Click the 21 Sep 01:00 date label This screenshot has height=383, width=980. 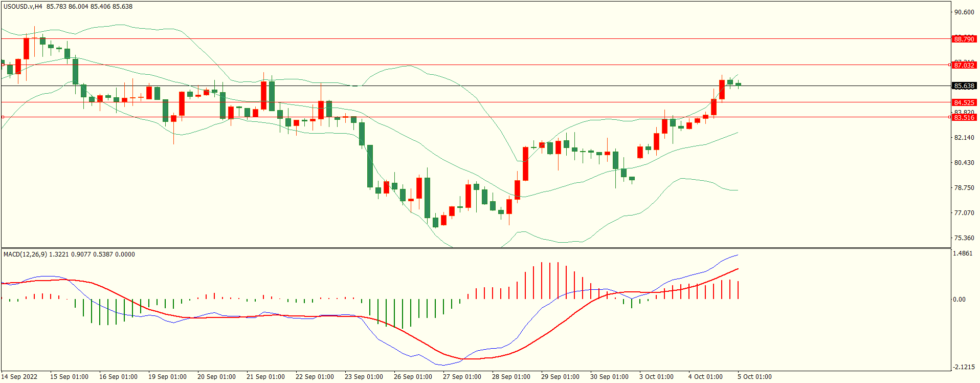coord(265,377)
